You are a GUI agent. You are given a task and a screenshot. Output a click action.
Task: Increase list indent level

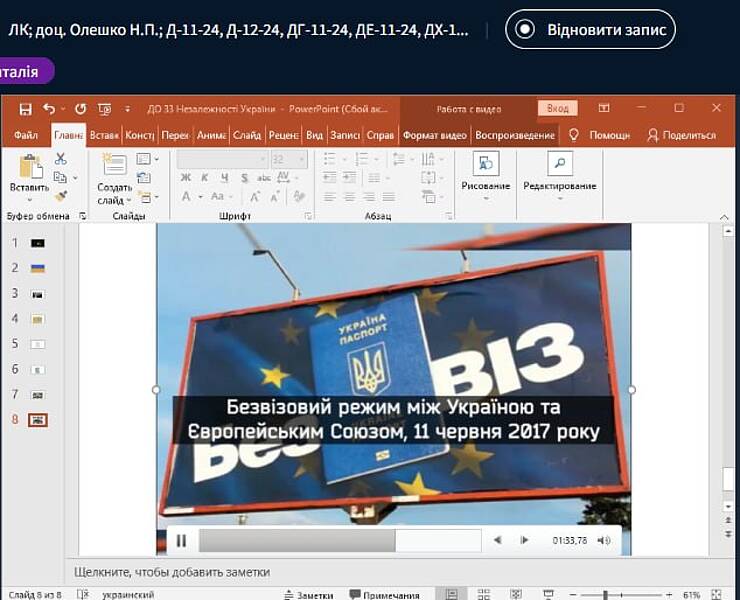349,177
